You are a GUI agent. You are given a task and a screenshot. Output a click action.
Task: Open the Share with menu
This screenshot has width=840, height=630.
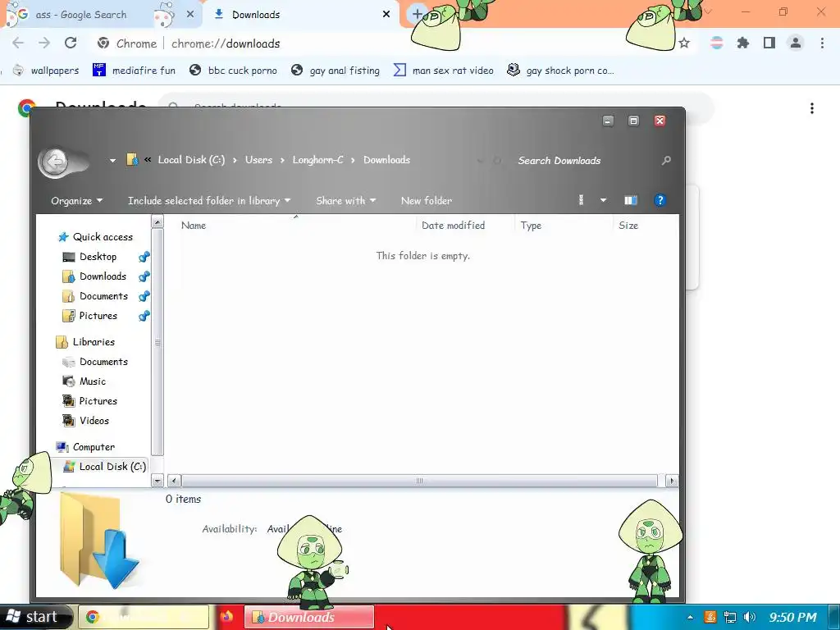click(x=345, y=200)
